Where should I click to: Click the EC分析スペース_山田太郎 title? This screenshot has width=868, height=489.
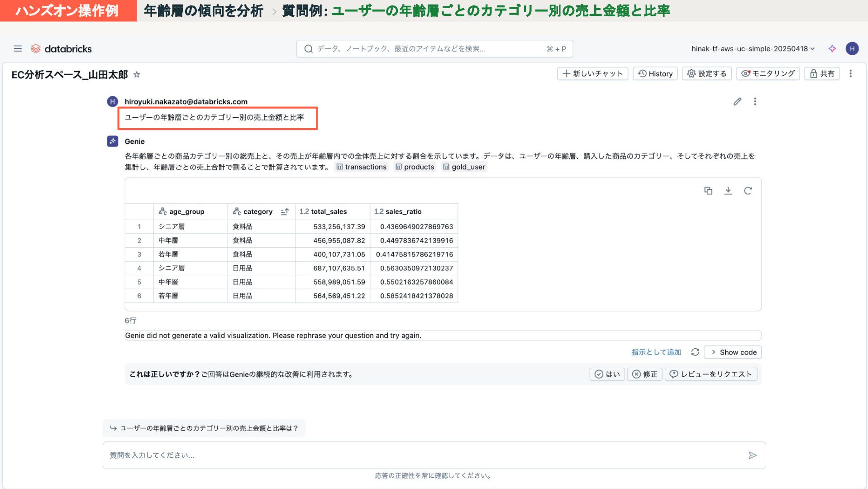[70, 75]
